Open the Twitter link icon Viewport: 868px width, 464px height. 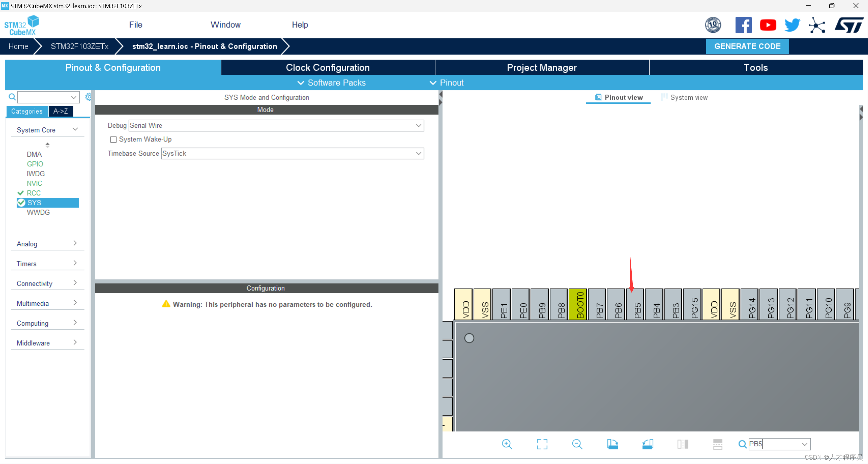tap(792, 25)
